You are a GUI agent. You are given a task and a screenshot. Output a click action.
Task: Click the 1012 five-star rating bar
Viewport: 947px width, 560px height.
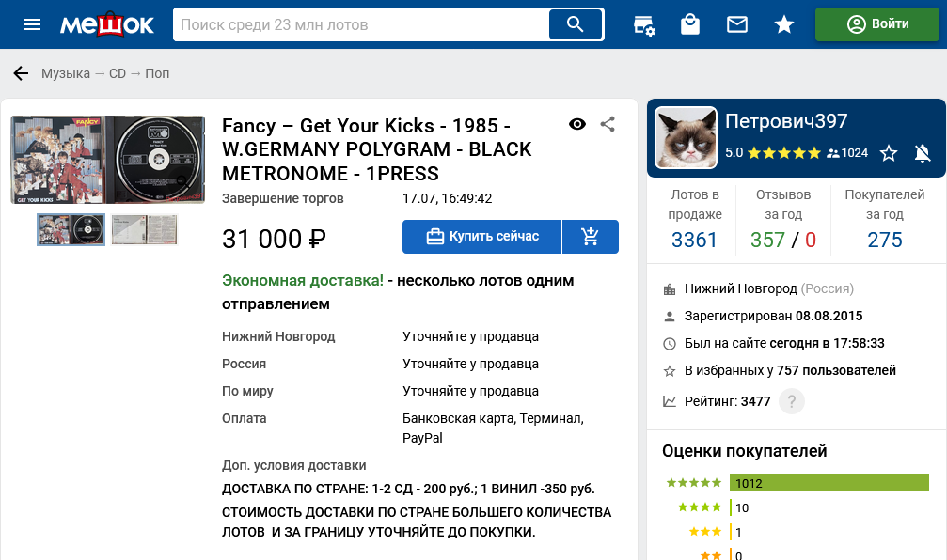[829, 483]
